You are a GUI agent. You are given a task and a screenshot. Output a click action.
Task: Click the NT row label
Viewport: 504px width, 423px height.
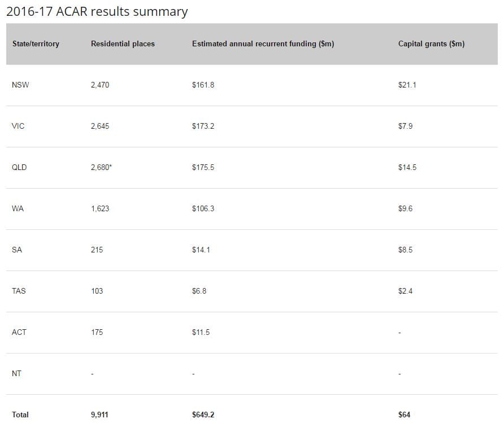[16, 374]
